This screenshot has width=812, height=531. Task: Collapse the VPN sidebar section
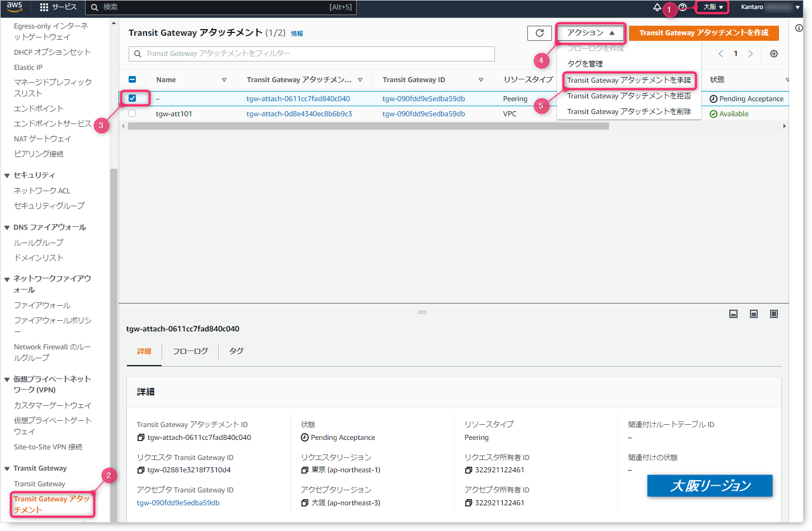click(7, 380)
